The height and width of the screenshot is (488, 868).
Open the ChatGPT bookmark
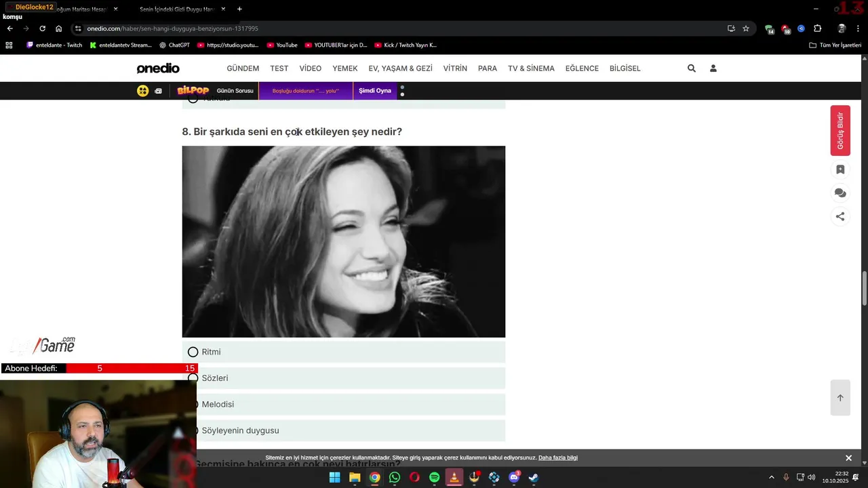pos(174,45)
